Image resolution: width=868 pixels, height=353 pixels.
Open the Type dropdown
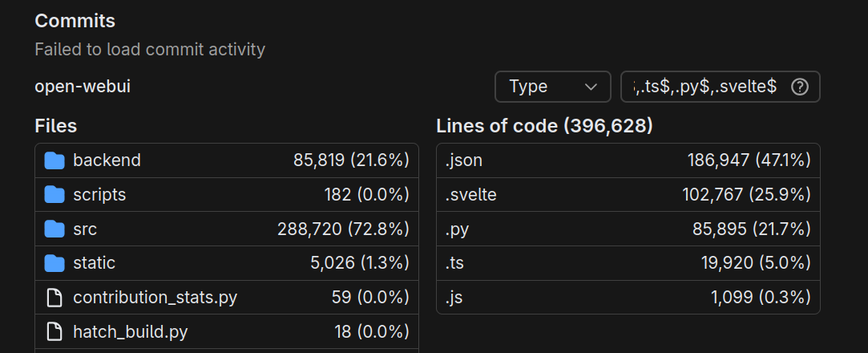552,87
